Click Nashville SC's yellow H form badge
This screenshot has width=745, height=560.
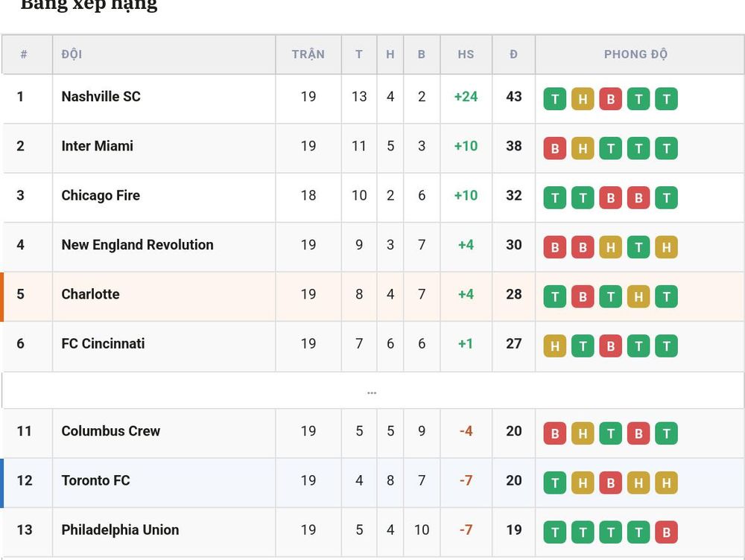[x=583, y=99]
